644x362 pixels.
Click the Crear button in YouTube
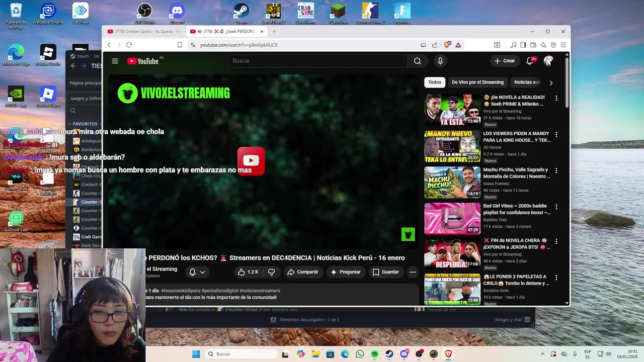[x=505, y=61]
